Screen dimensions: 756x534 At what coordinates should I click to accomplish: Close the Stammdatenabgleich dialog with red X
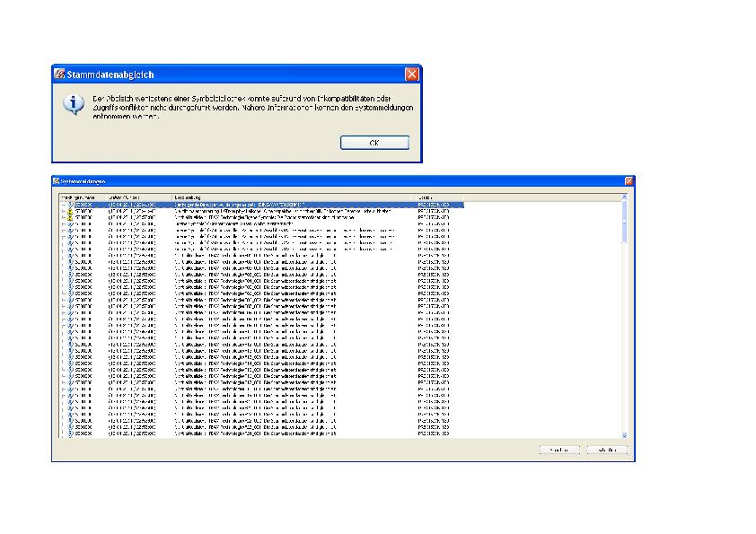click(411, 74)
